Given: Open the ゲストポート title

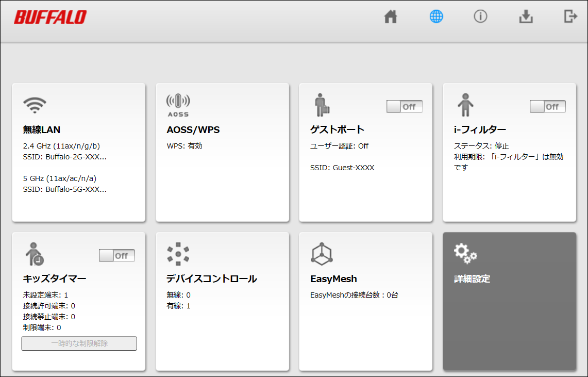Looking at the screenshot, I should click(337, 130).
